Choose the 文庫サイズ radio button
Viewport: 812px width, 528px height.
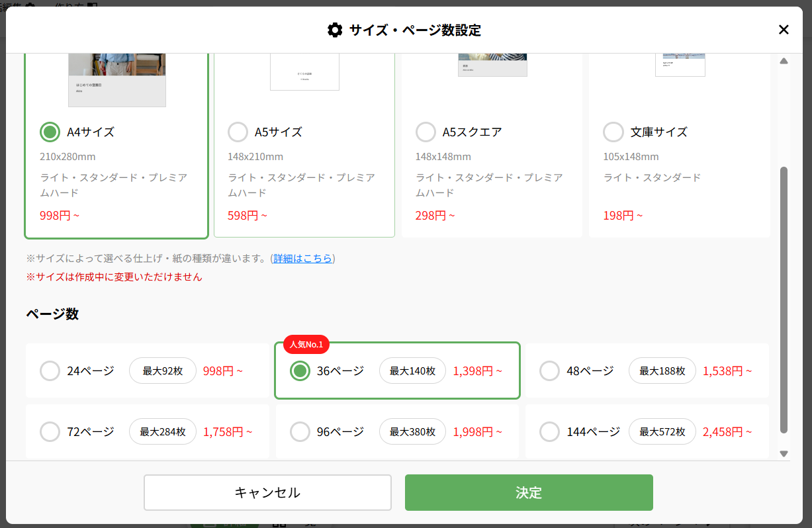[x=613, y=132]
